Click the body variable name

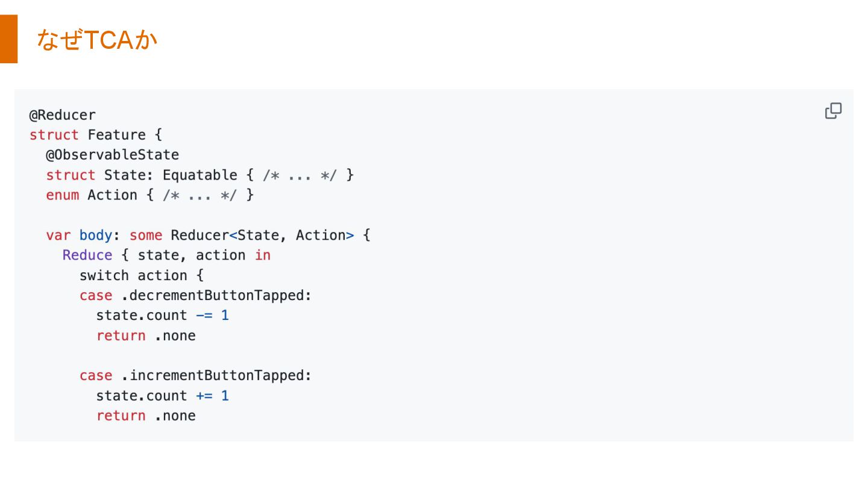click(x=96, y=235)
